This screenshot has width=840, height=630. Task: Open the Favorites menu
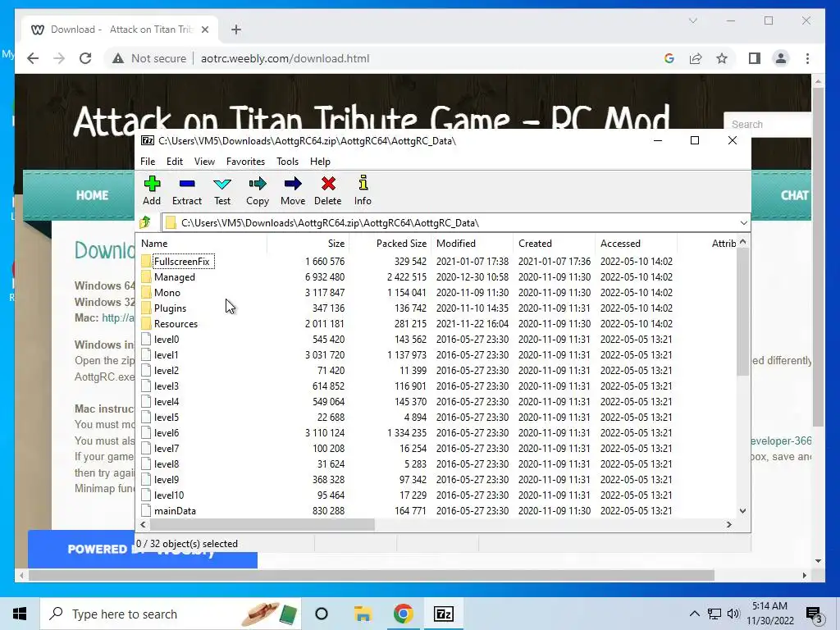click(x=245, y=162)
